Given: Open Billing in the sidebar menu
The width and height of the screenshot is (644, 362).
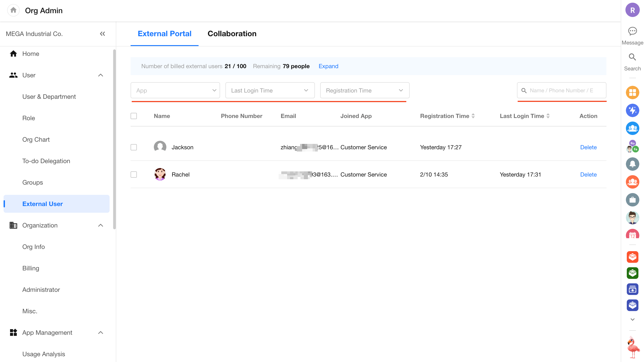Looking at the screenshot, I should tap(30, 268).
